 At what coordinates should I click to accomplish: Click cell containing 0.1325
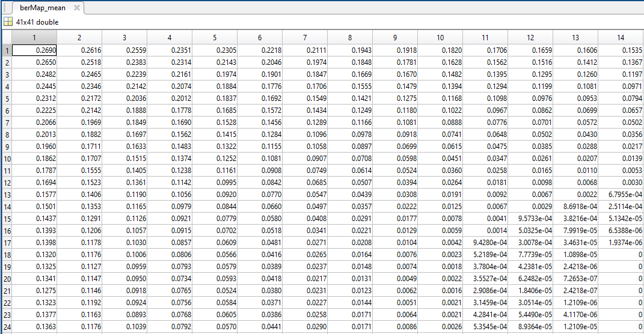coord(34,266)
